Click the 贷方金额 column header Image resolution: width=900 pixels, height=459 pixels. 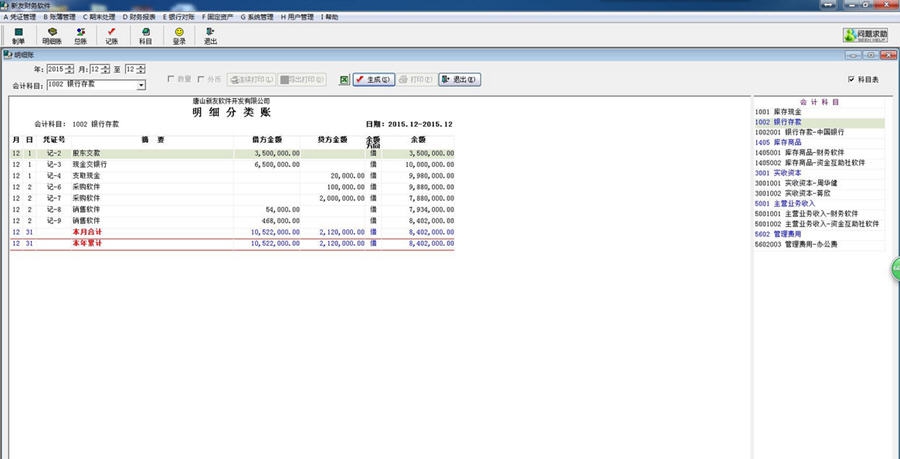pos(333,139)
